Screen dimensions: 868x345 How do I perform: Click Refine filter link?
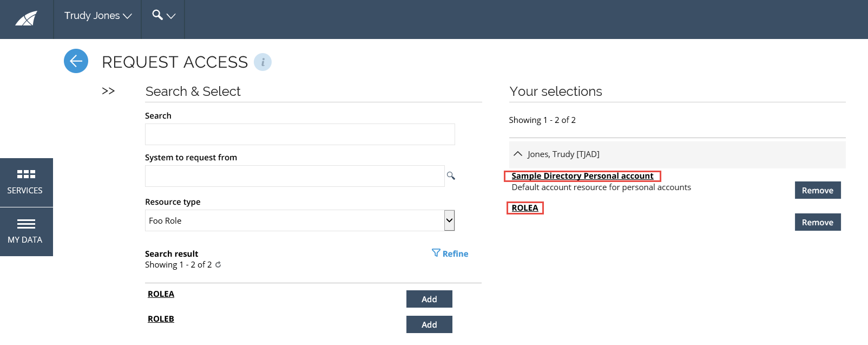coord(450,253)
